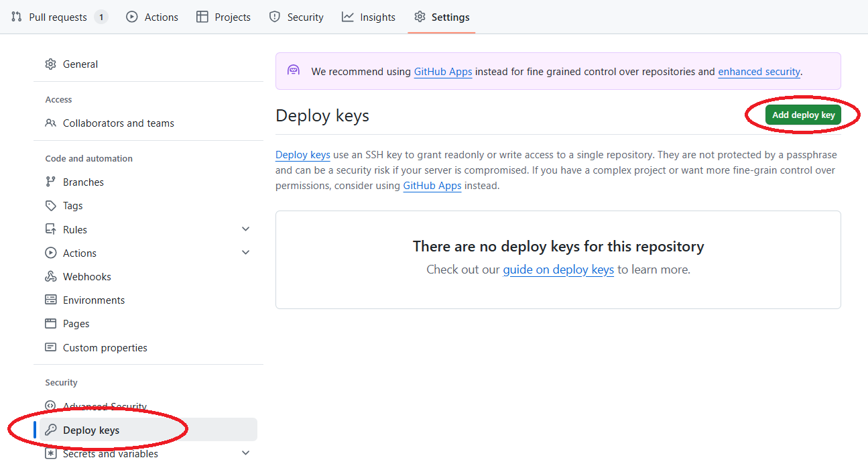
Task: Click the Pages sidebar icon
Action: [51, 323]
